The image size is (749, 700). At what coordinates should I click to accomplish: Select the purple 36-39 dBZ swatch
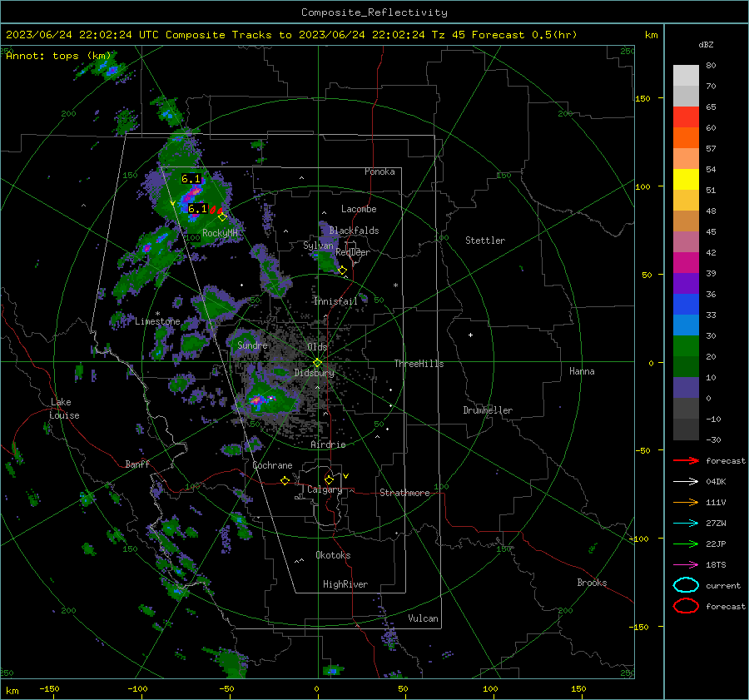tap(686, 283)
